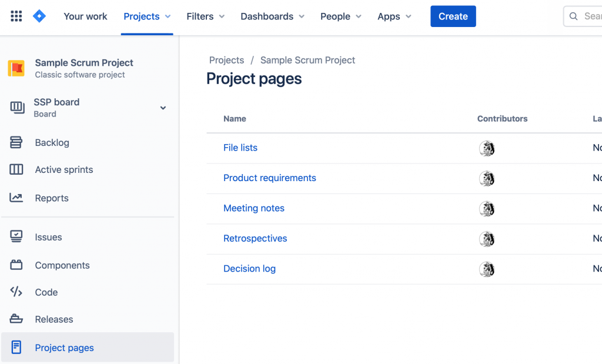Open the Apps dropdown chevron
This screenshot has height=364, width=602.
[x=409, y=16]
